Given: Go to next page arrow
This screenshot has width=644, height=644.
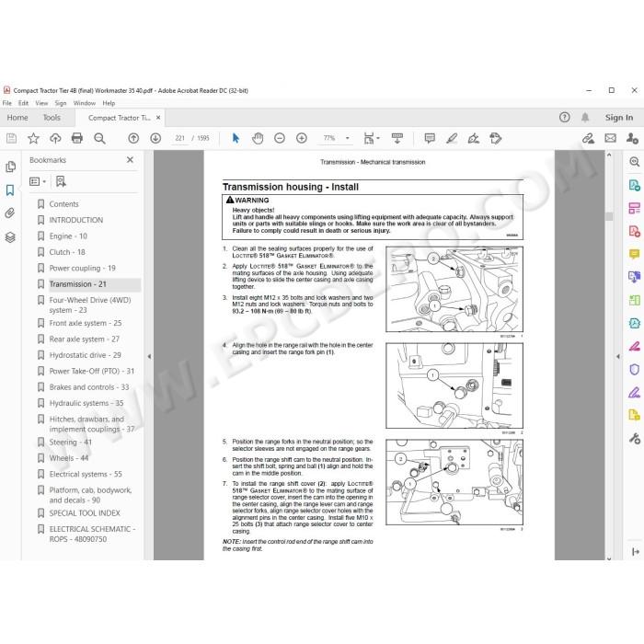Looking at the screenshot, I should [x=155, y=138].
